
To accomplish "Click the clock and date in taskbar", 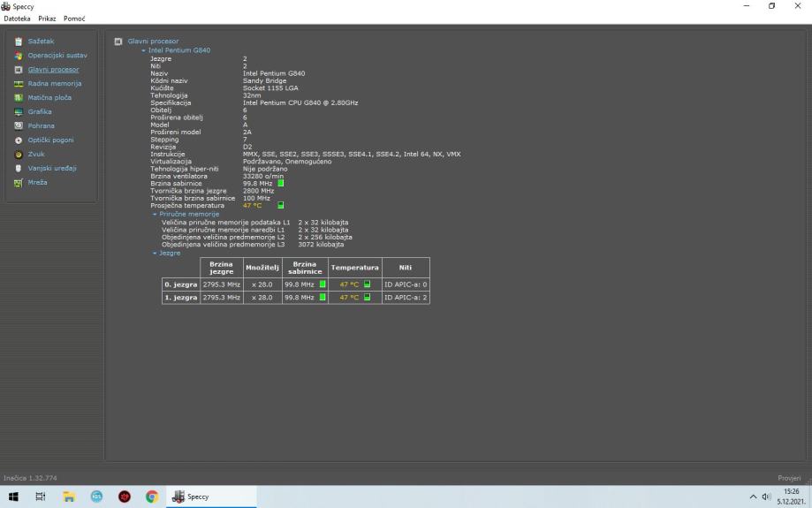I will tap(791, 497).
